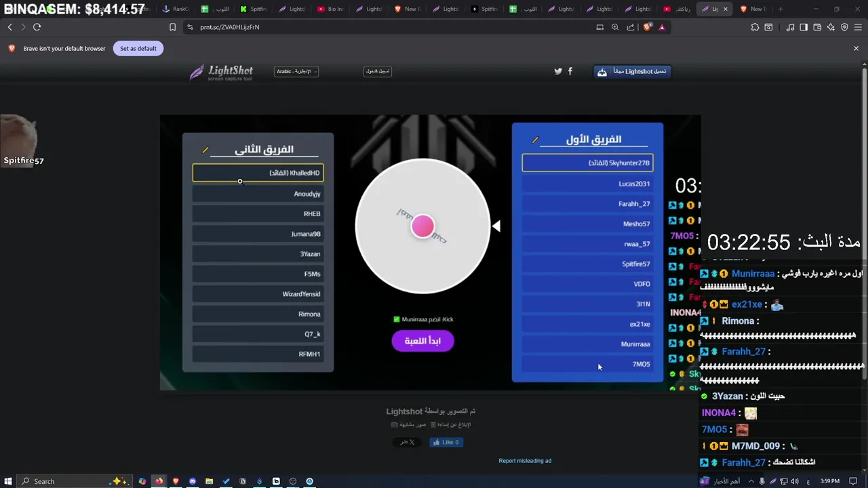868x488 pixels.
Task: Click the LightShot sign-in button
Action: 378,71
